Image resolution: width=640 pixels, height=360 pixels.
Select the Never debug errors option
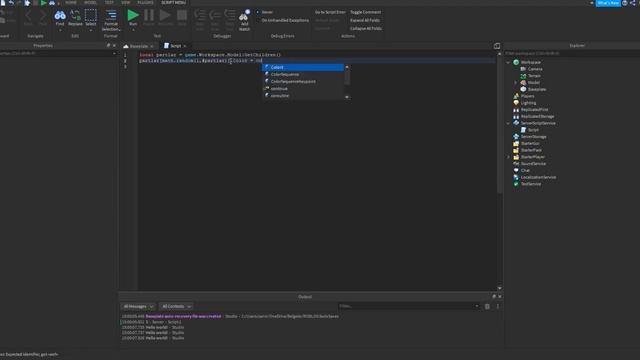click(267, 12)
